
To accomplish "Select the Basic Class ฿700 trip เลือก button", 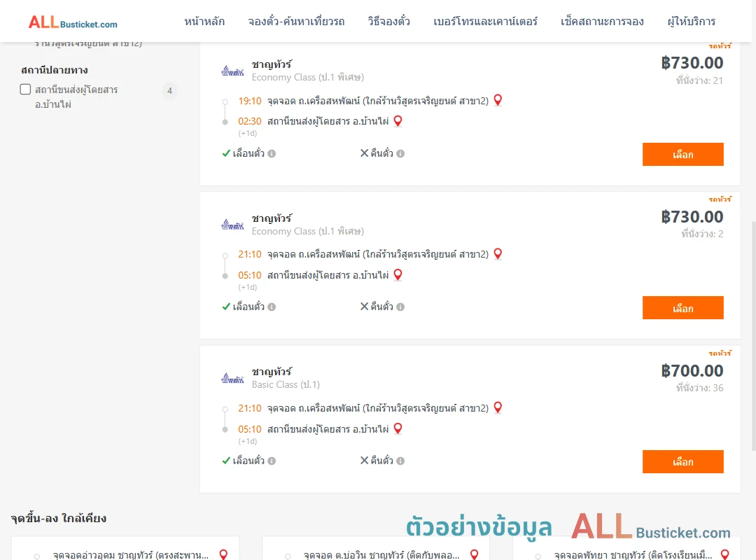I will (682, 461).
